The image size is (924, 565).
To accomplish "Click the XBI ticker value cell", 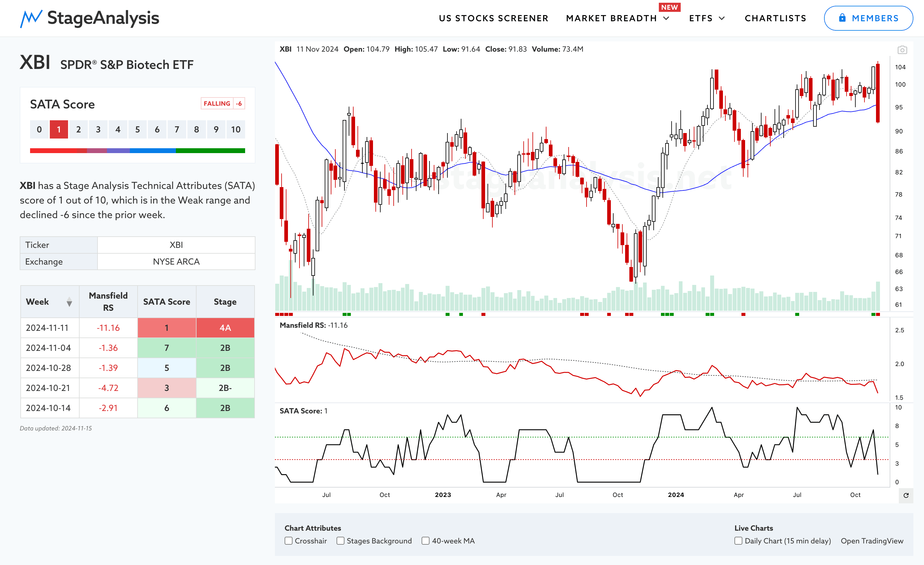I will tap(176, 245).
